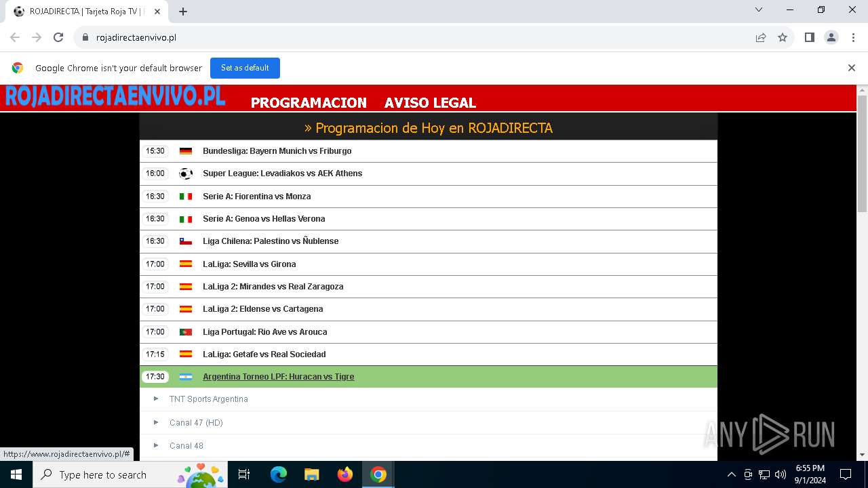Click the taskbar clock showing 6:55 PM
The width and height of the screenshot is (868, 488).
point(810,474)
